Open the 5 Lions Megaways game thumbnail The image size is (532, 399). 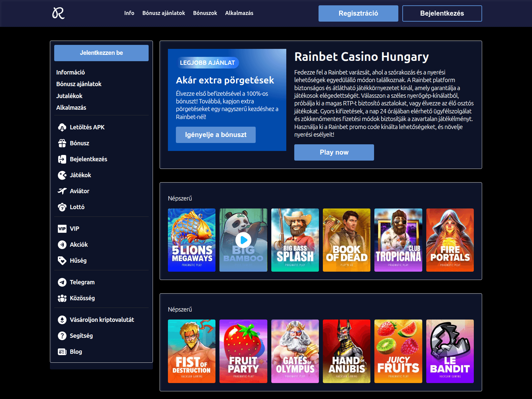(x=192, y=240)
